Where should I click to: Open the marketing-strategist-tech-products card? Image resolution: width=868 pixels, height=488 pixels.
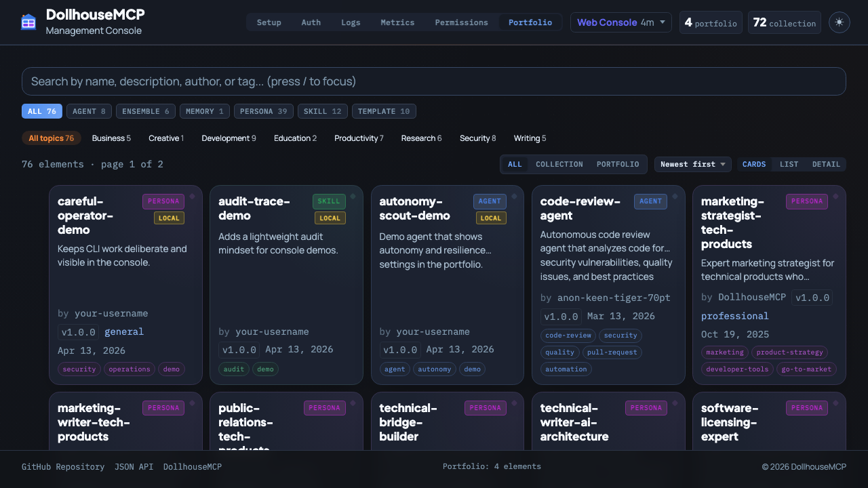(x=769, y=285)
